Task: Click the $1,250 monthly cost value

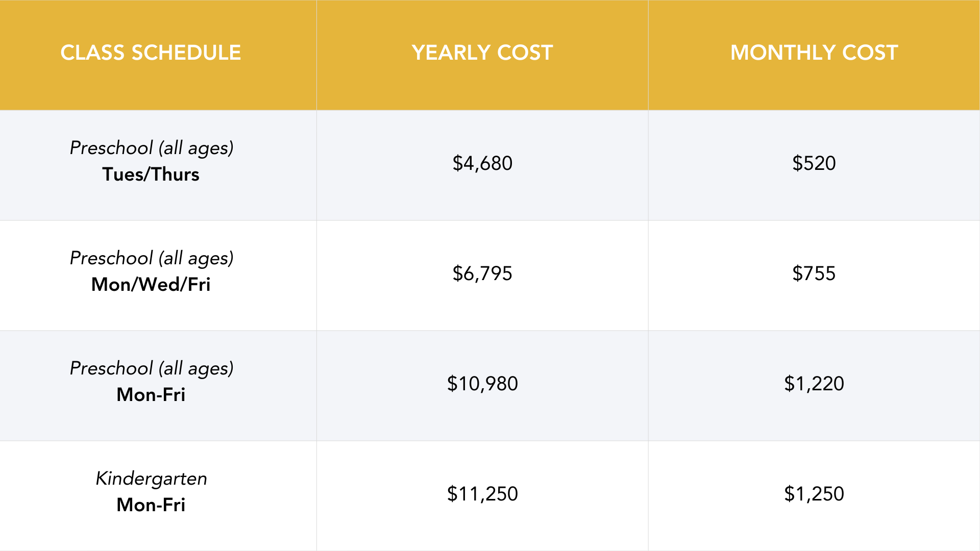Action: pyautogui.click(x=814, y=494)
